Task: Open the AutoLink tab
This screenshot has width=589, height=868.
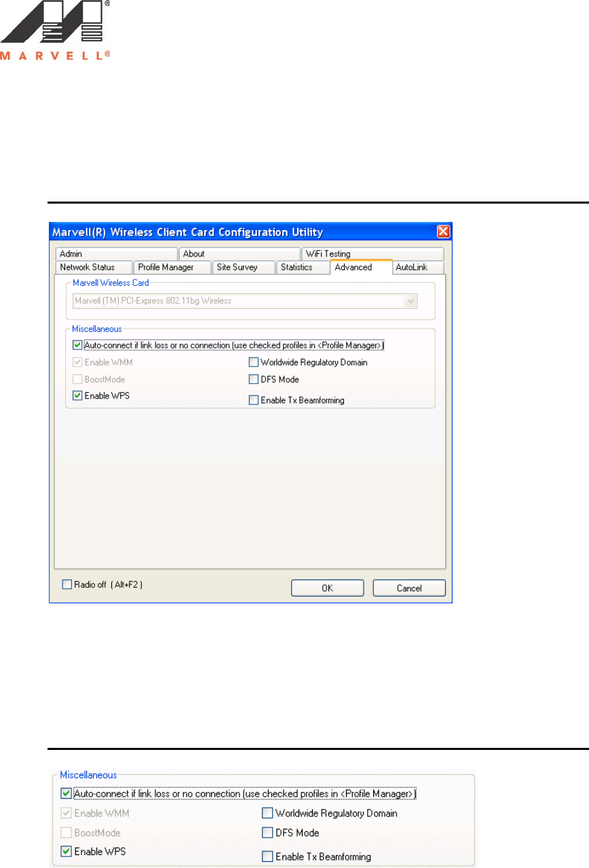Action: (419, 267)
